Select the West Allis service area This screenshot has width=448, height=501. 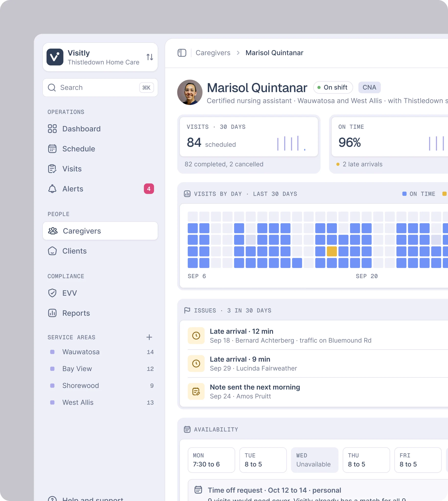(x=100, y=402)
